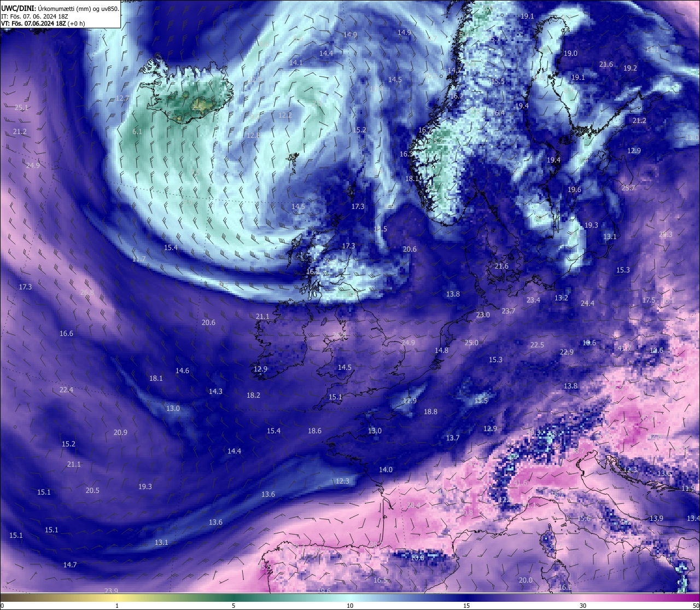The image size is (700, 610).
Task: Click the map value 17.5
Action: point(649,301)
